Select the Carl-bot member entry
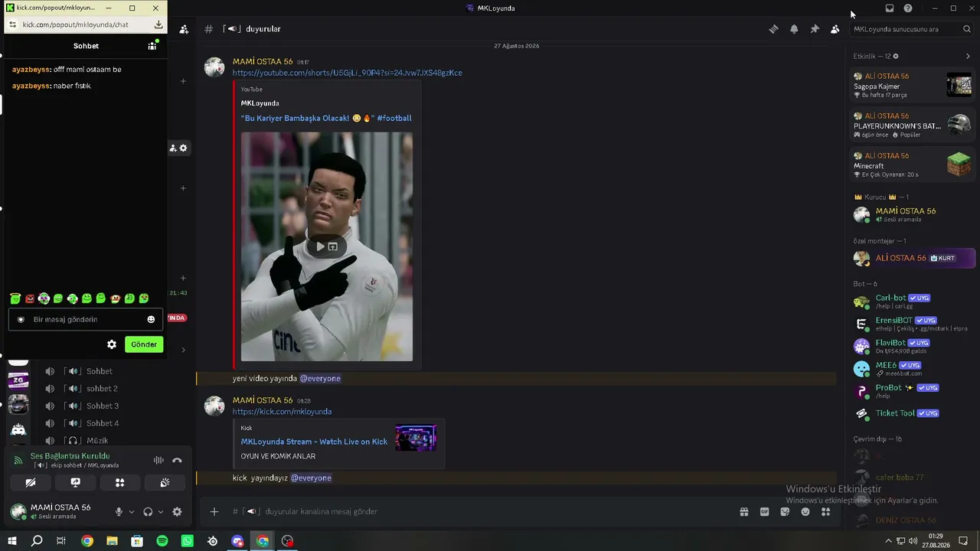 [x=912, y=301]
